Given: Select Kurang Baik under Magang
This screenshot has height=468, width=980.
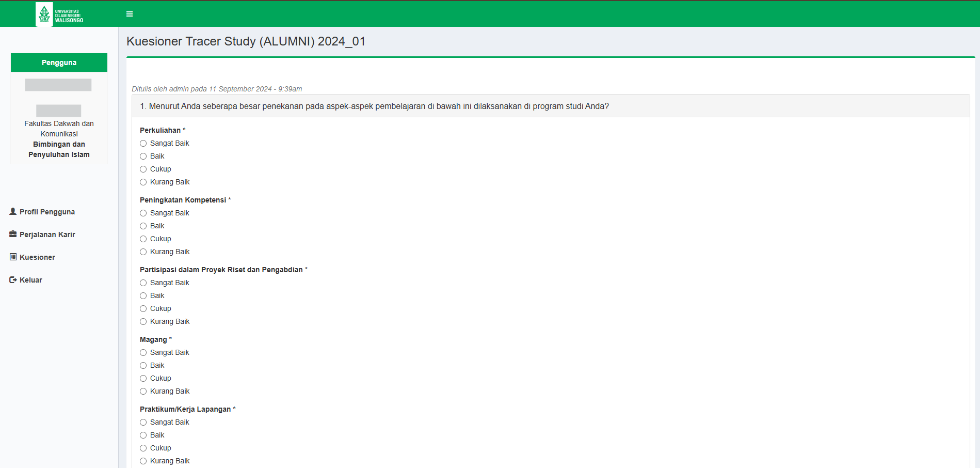Looking at the screenshot, I should 143,392.
